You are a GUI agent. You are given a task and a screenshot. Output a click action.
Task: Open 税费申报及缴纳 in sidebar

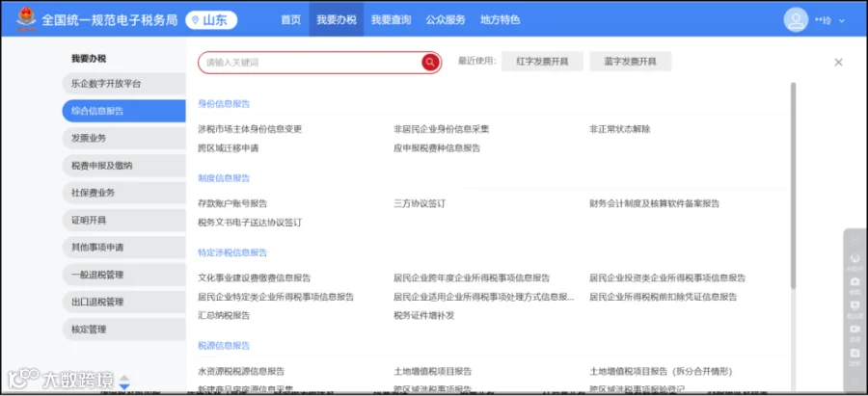(x=123, y=166)
